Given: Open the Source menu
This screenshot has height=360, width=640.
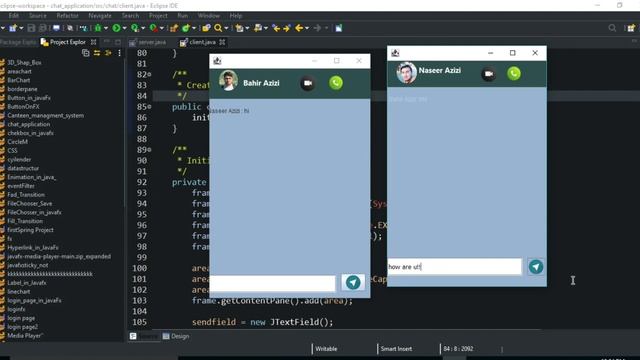Looking at the screenshot, I should 38,16.
